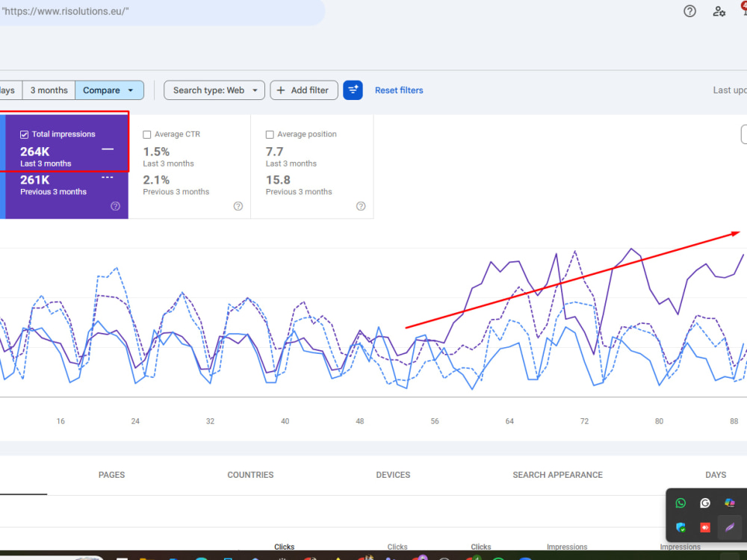Enable the Average CTR checkbox
The height and width of the screenshot is (560, 747).
[x=146, y=134]
